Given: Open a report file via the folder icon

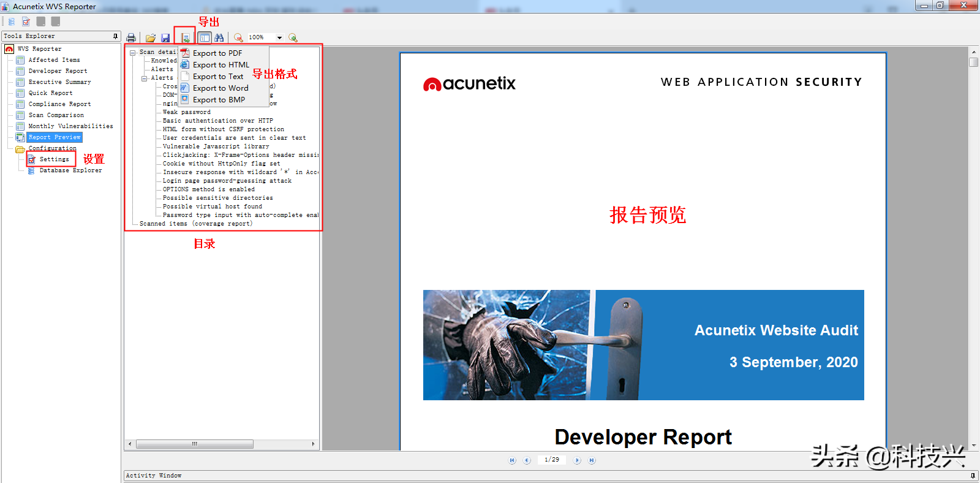Looking at the screenshot, I should click(151, 38).
